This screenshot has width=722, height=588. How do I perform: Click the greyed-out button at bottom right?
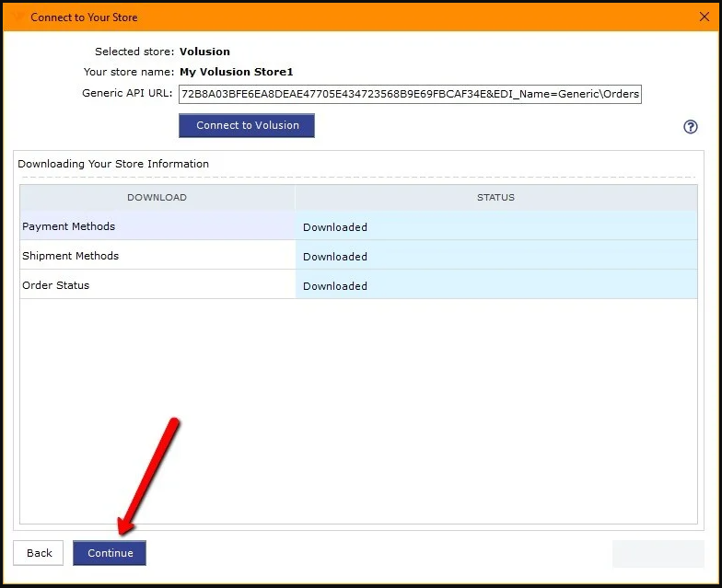click(658, 553)
